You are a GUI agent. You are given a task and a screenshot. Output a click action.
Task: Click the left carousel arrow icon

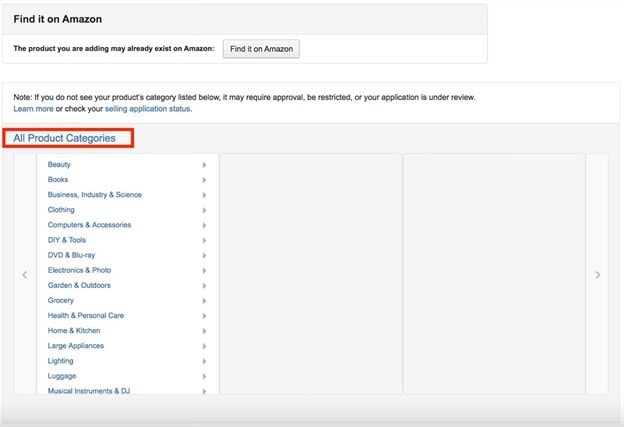tap(25, 275)
